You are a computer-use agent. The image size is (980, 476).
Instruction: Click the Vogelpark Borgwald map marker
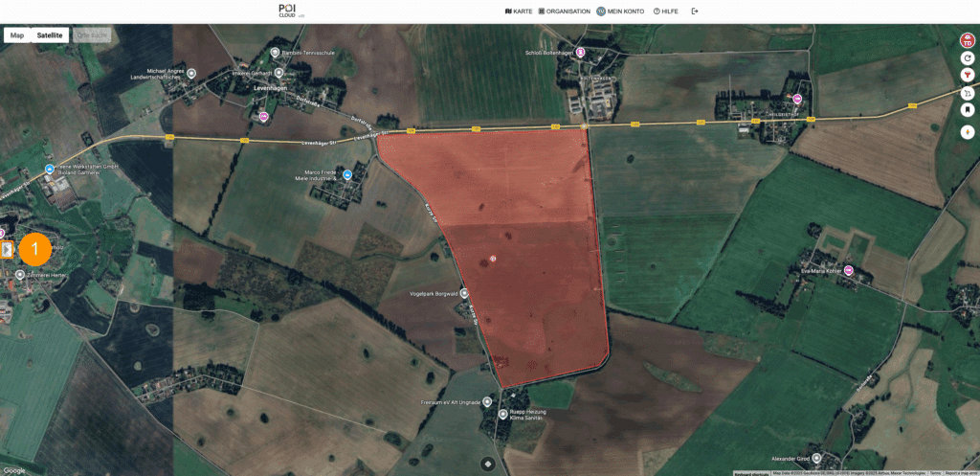click(x=464, y=293)
